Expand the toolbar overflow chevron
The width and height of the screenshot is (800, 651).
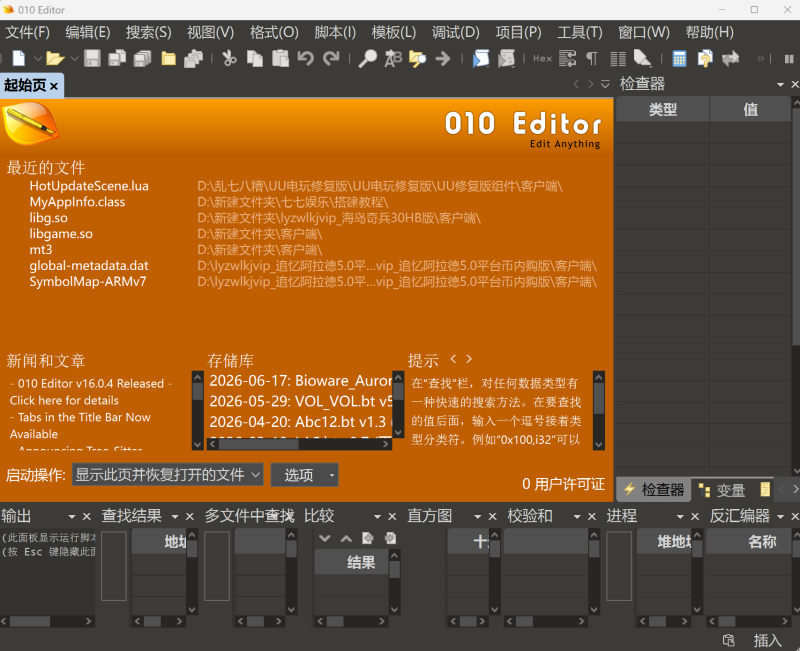tap(761, 59)
